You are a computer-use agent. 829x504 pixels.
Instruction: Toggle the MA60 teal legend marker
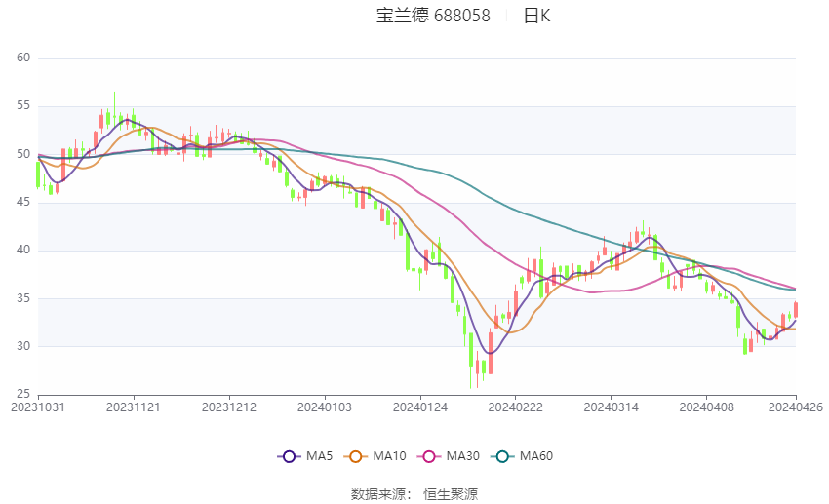point(502,456)
